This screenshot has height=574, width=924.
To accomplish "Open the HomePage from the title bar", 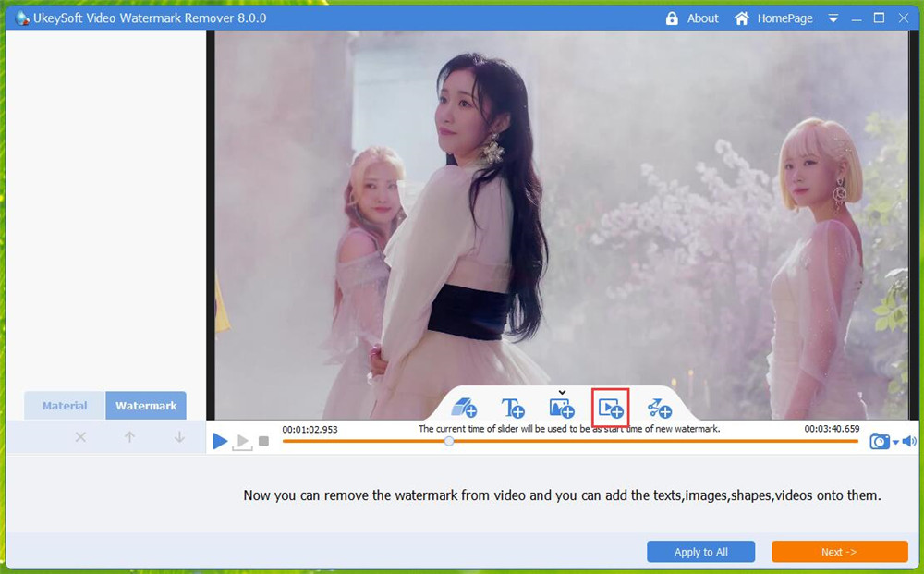I will pos(782,18).
